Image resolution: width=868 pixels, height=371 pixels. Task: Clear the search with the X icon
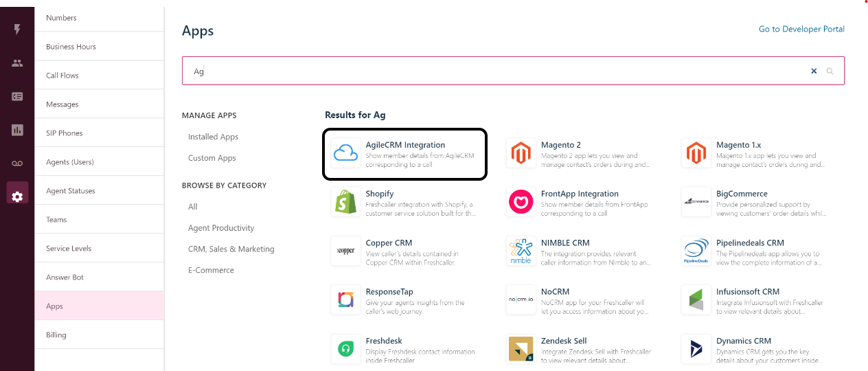click(814, 71)
